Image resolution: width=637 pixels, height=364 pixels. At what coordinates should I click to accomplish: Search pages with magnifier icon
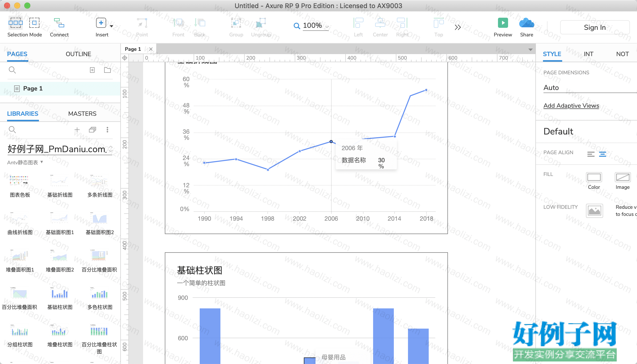coord(12,70)
